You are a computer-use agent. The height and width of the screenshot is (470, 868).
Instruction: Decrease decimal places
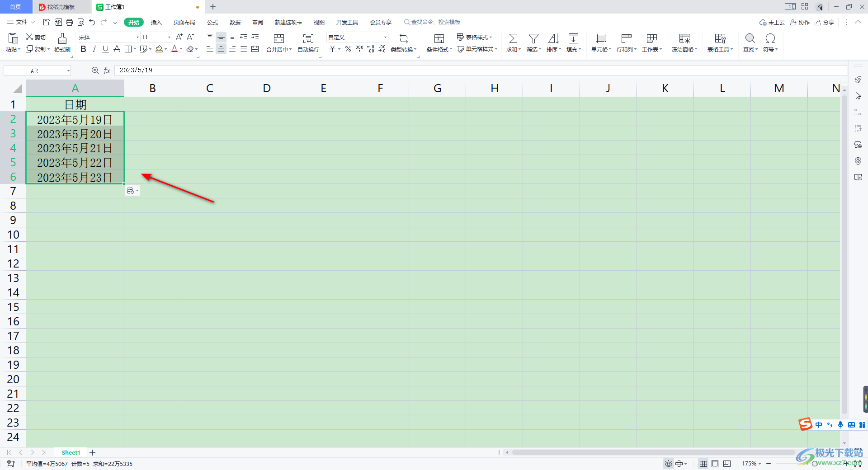pos(382,49)
